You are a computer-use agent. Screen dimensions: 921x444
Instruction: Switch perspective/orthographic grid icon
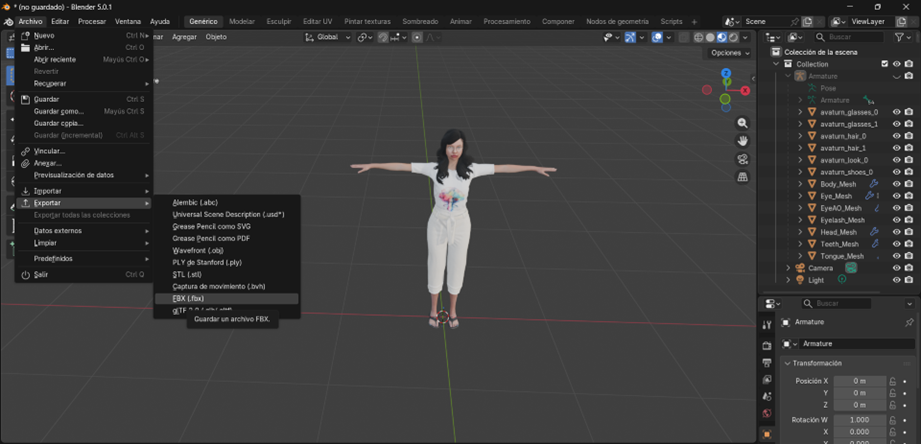(x=742, y=177)
